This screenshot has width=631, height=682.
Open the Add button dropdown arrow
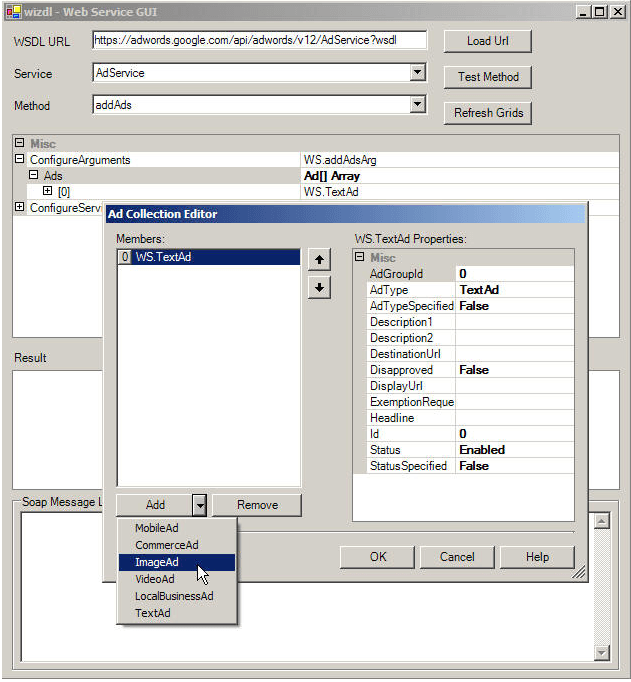tap(200, 505)
